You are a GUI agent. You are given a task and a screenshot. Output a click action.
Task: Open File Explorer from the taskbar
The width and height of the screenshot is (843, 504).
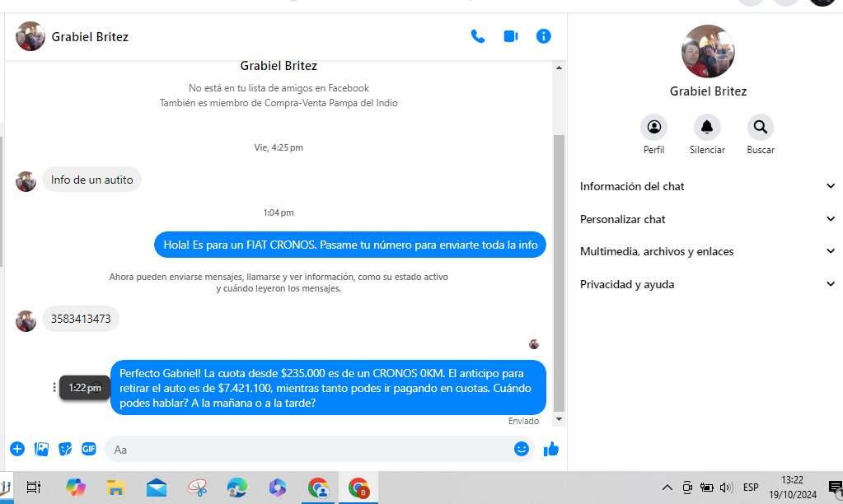click(116, 488)
